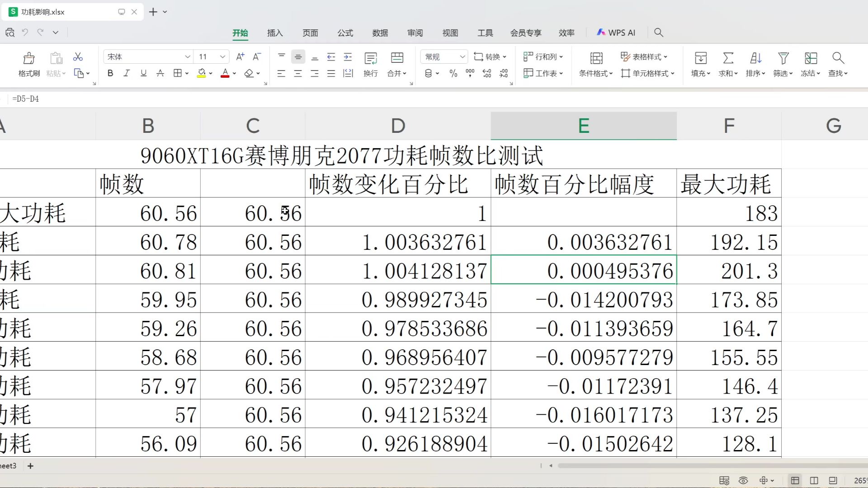Center text horizontally
This screenshot has height=488, width=868.
[298, 73]
